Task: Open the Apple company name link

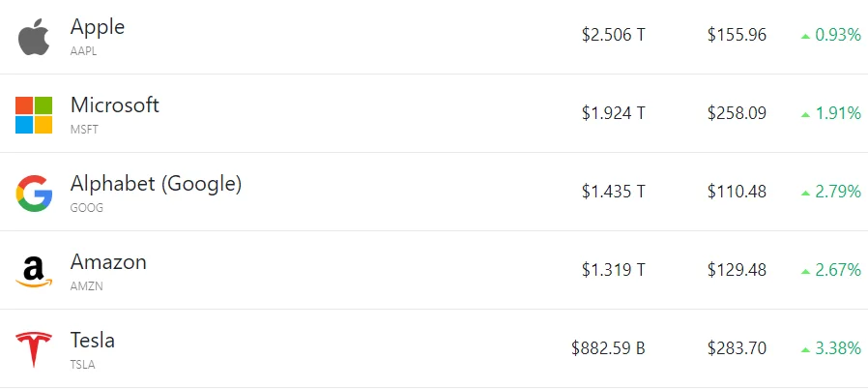Action: (x=98, y=27)
